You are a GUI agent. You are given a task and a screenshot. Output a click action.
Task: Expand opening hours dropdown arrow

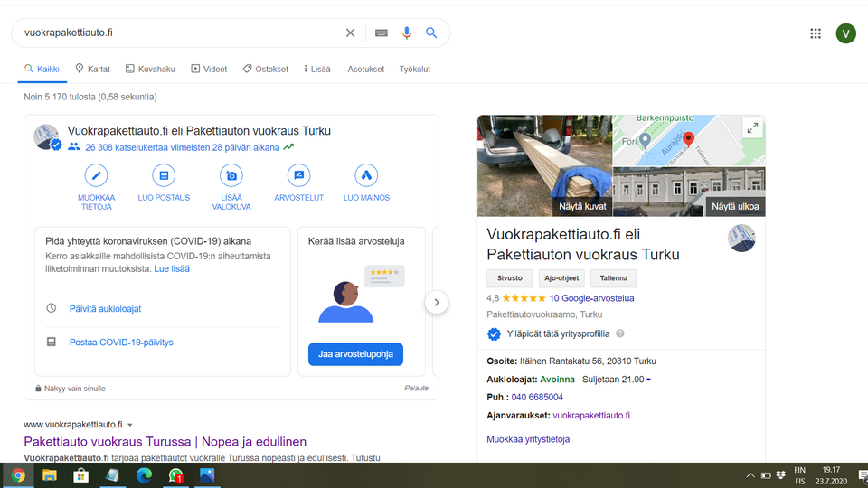click(x=648, y=380)
